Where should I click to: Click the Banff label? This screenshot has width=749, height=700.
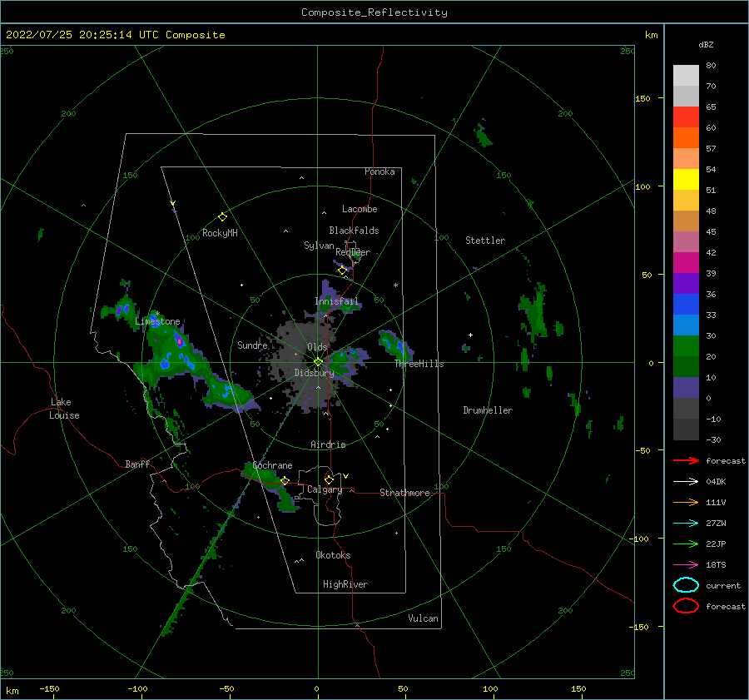(137, 464)
